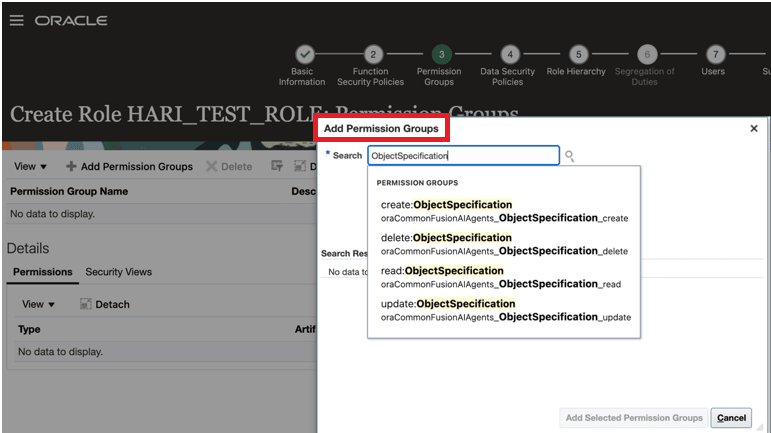Click the Cancel button
This screenshot has width=771, height=433.
coord(731,418)
